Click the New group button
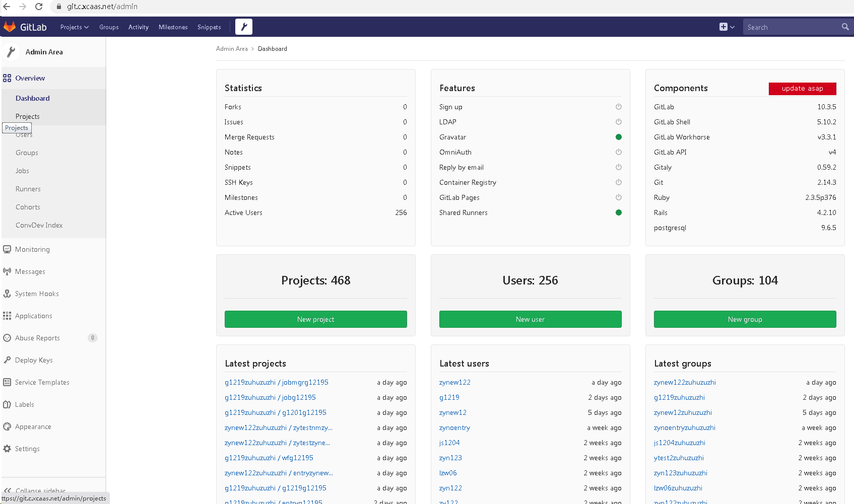 point(745,319)
